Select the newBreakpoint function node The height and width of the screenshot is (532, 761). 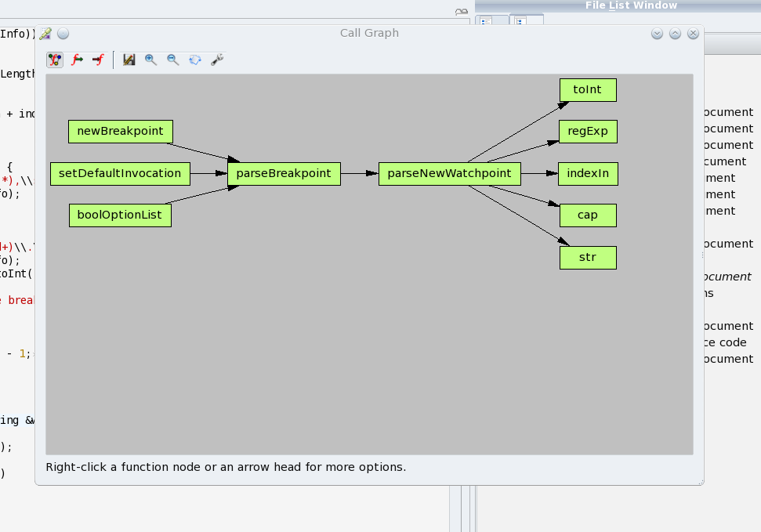121,132
